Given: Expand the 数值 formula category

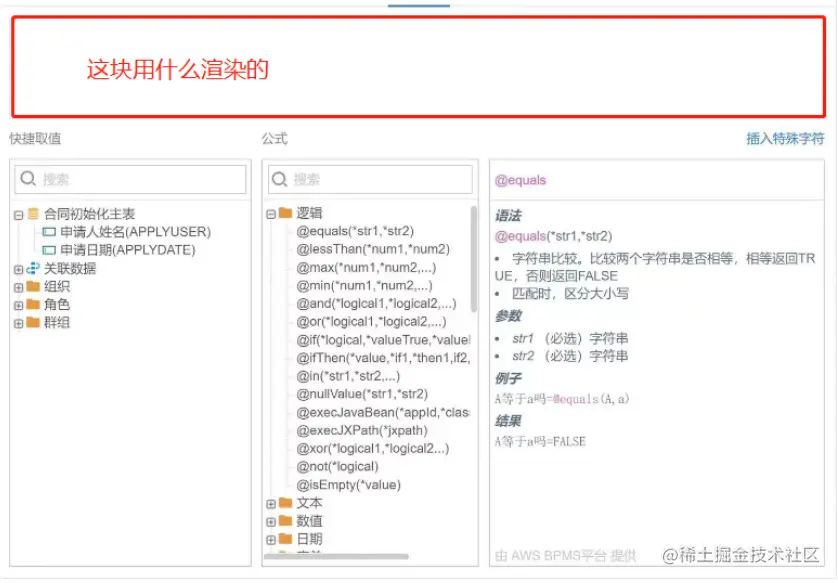Looking at the screenshot, I should point(271,522).
